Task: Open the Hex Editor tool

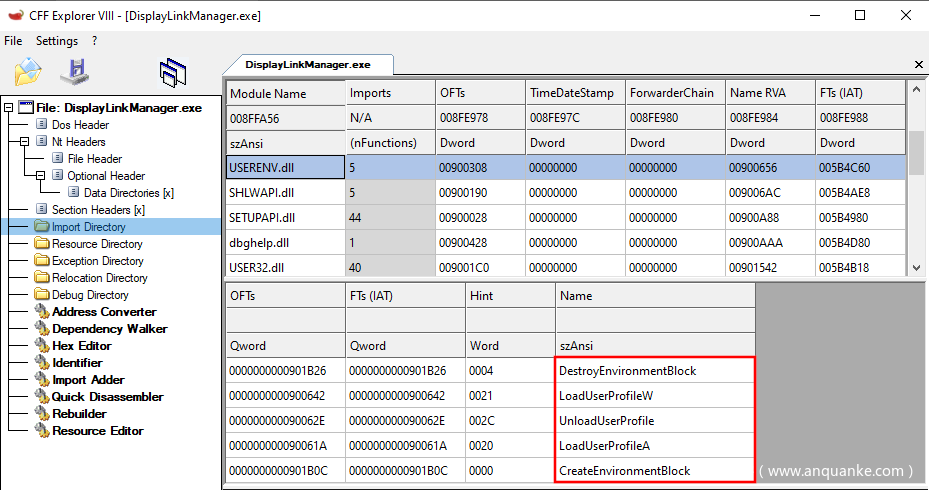Action: pyautogui.click(x=82, y=346)
